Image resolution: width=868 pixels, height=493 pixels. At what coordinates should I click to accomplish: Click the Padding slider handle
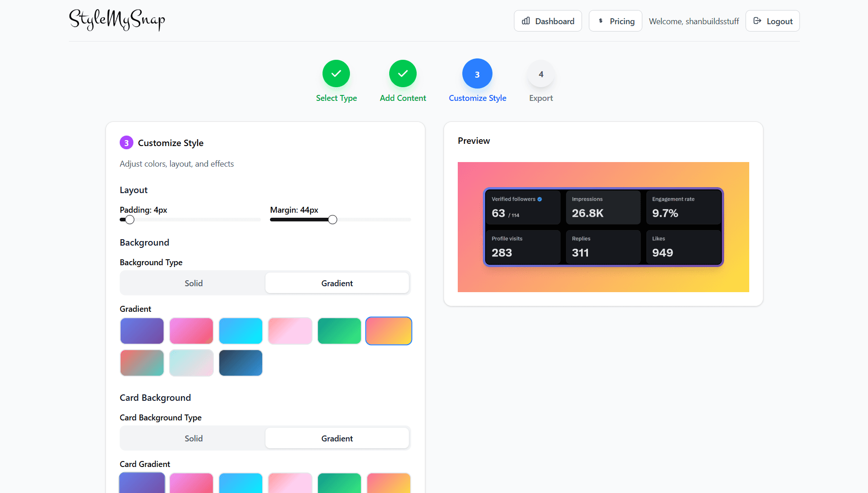pos(130,220)
